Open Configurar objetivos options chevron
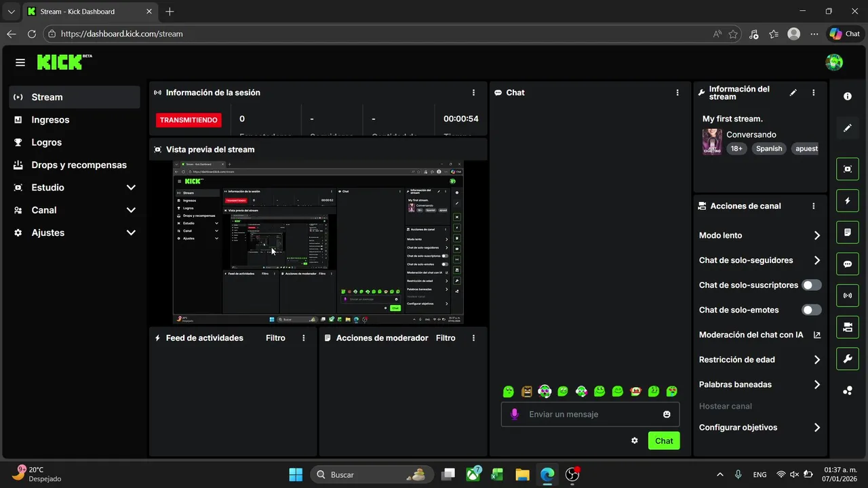Image resolution: width=868 pixels, height=488 pixels. (x=816, y=428)
